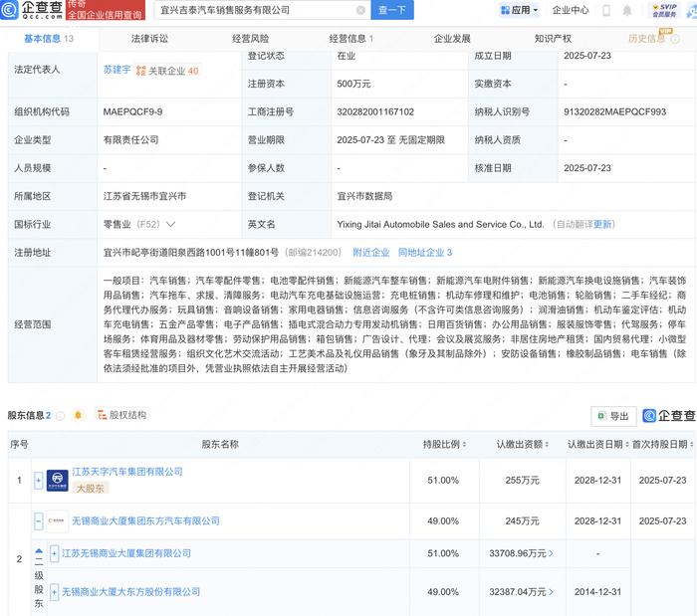Click 纳税人识别号 value 91320282MAEPQCF993
Viewport: 697px width, 616px height.
click(614, 111)
